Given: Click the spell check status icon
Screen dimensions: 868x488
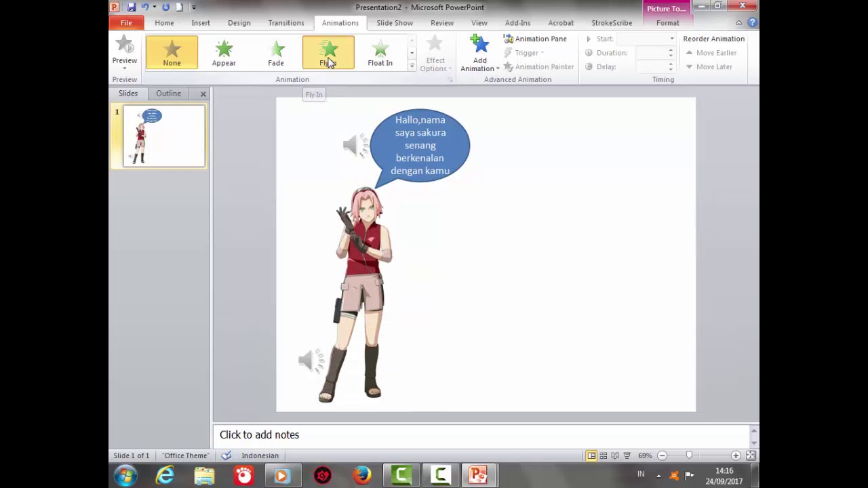Looking at the screenshot, I should click(226, 455).
